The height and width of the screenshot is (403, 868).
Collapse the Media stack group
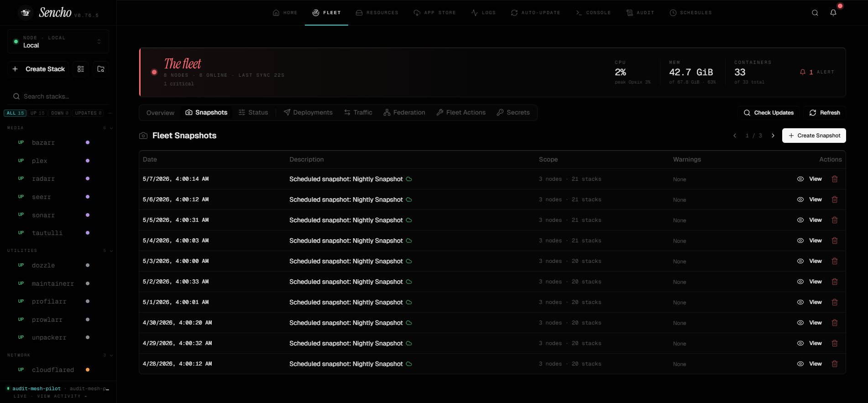click(x=111, y=128)
